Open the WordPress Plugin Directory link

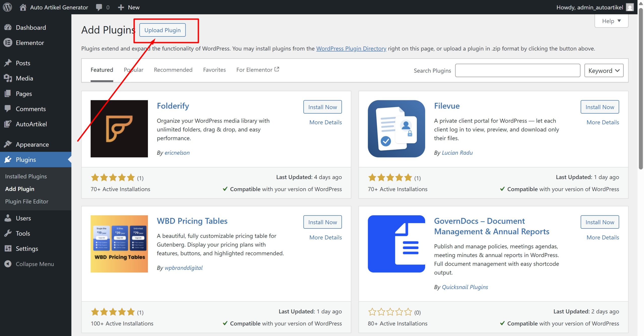[351, 49]
